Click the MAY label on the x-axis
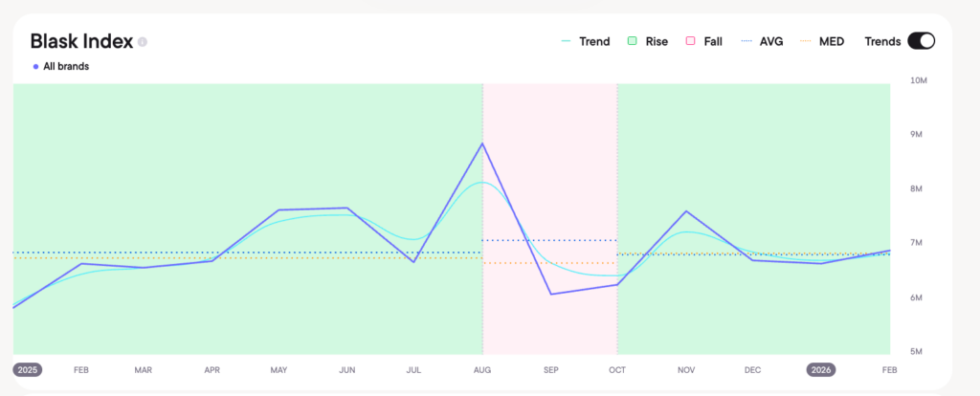980x396 pixels. [x=279, y=369]
